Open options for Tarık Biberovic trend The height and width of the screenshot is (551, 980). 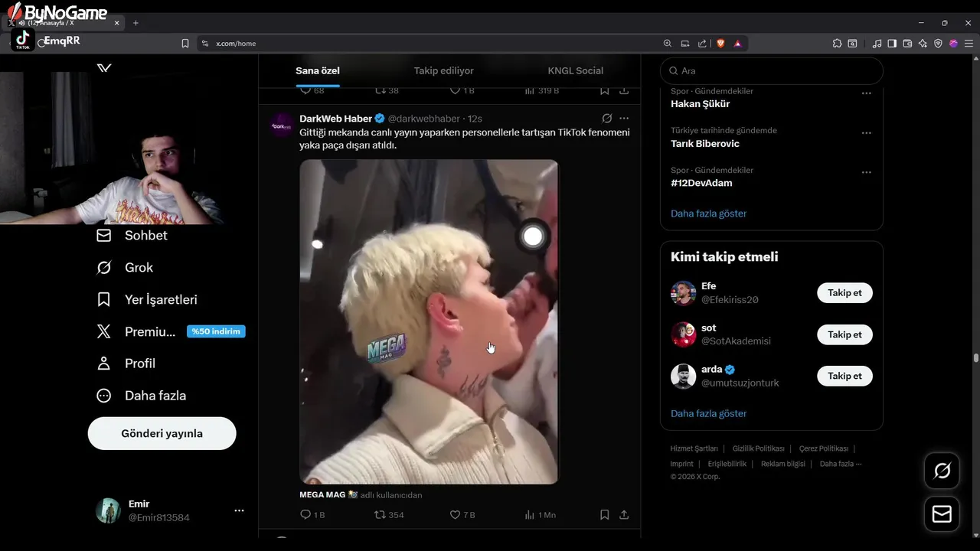[867, 133]
